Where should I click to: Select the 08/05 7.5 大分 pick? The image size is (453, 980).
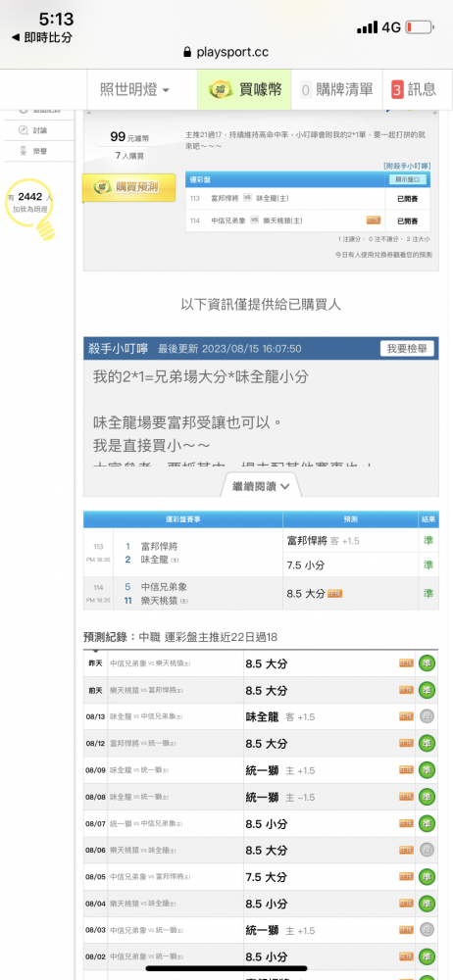point(267,876)
